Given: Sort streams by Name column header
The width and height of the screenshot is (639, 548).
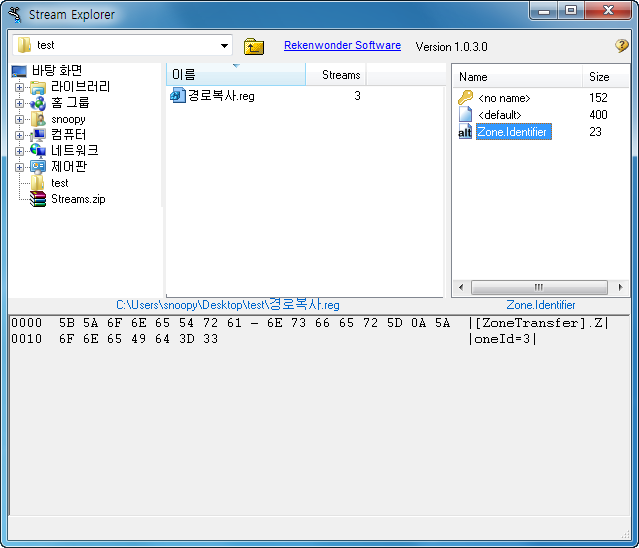Looking at the screenshot, I should pyautogui.click(x=517, y=77).
